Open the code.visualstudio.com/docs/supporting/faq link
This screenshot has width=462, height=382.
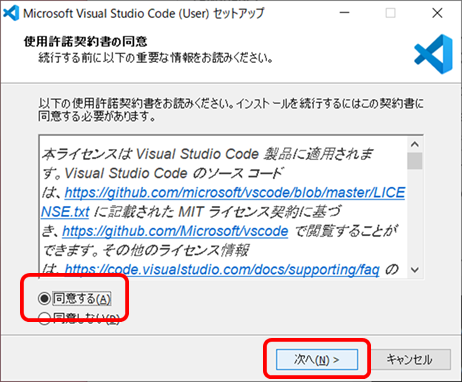coord(222,269)
